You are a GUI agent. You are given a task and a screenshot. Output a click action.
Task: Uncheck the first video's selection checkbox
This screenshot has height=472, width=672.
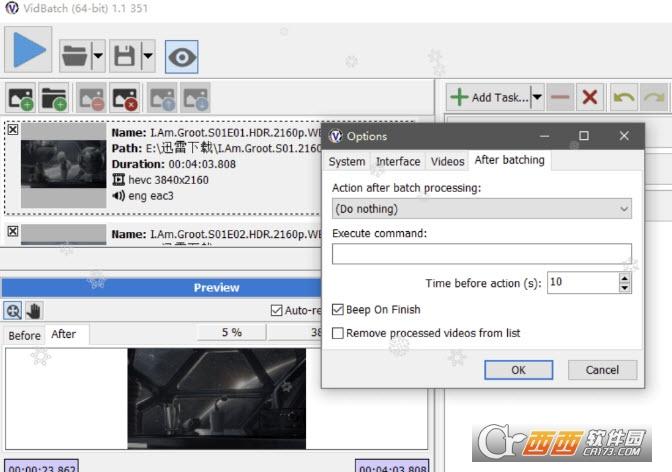[x=12, y=130]
